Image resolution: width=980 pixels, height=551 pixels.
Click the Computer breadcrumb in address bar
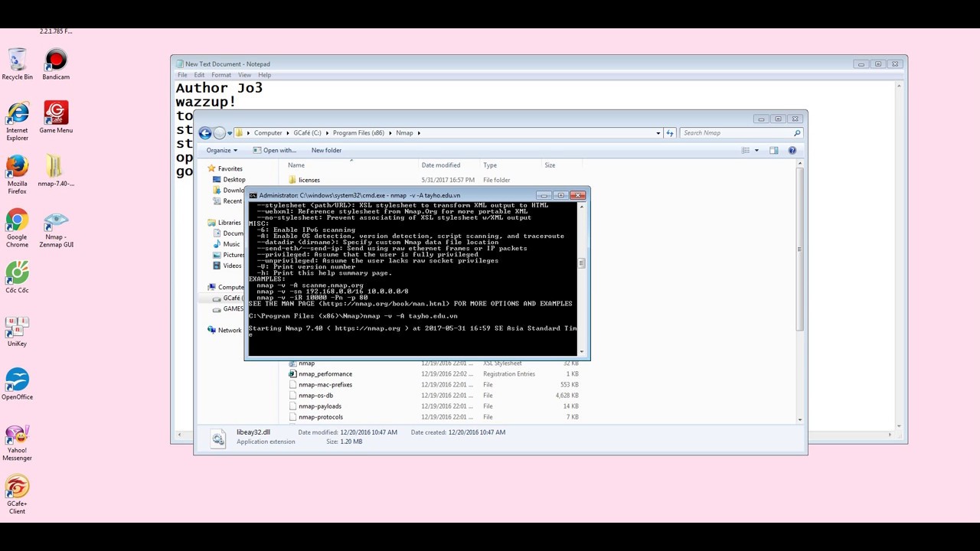pyautogui.click(x=268, y=133)
